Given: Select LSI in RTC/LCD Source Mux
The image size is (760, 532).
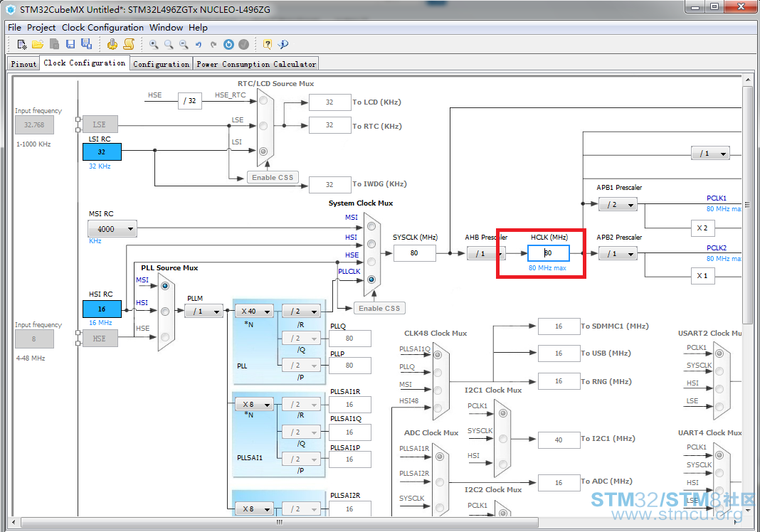Looking at the screenshot, I should click(x=263, y=151).
